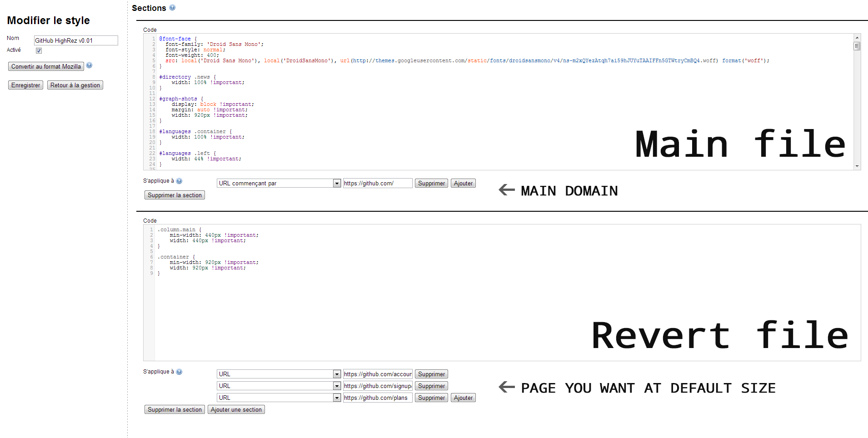Click Convertir au format Mozilla button

[x=46, y=66]
